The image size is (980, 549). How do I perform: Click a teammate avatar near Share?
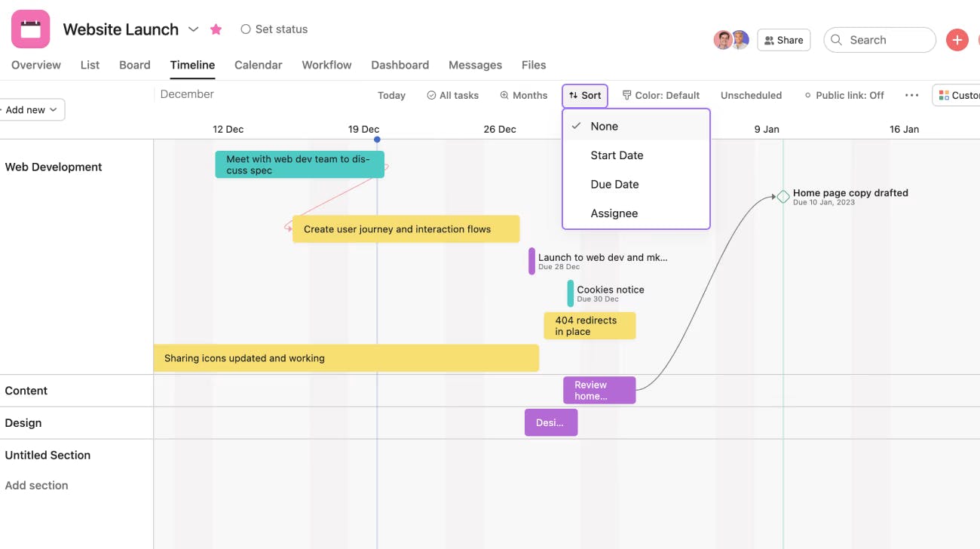tap(723, 39)
